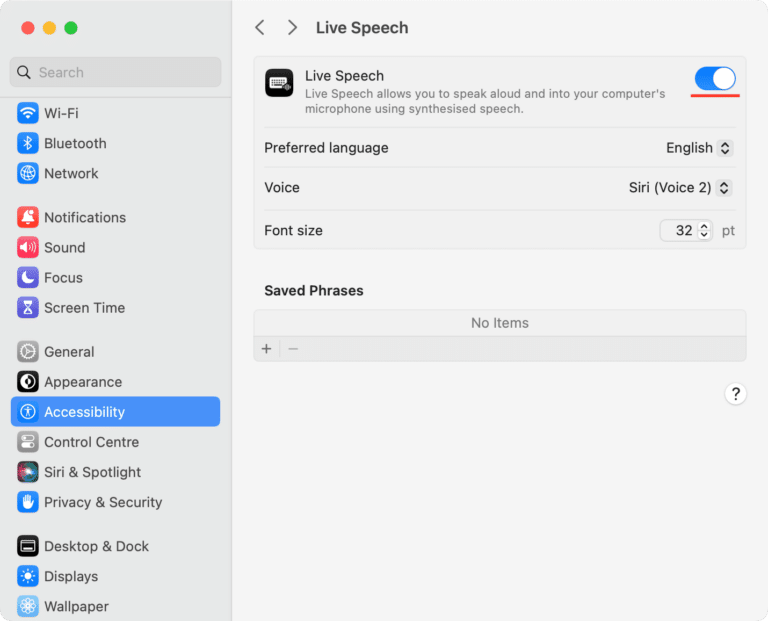Click the Sound speaker icon
This screenshot has height=621, width=768.
click(28, 247)
